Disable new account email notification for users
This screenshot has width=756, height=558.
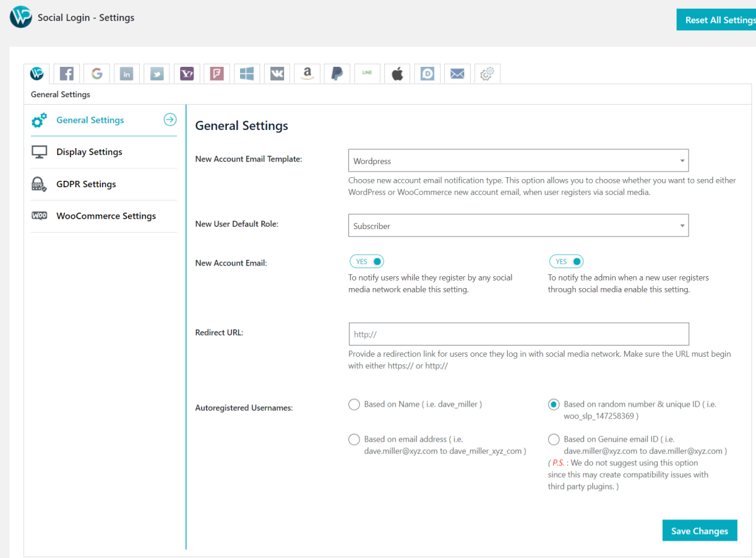[367, 262]
